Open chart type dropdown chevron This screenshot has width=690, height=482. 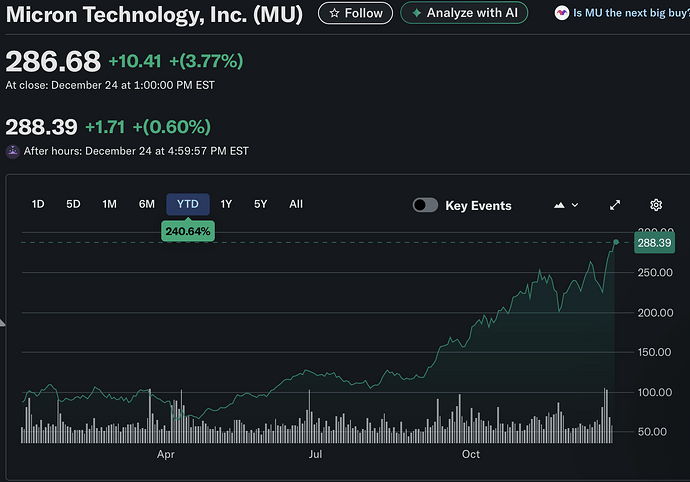[575, 205]
